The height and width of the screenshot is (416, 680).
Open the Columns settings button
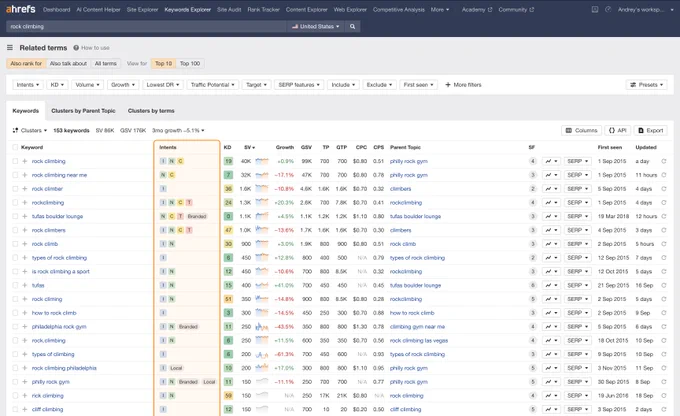(582, 130)
